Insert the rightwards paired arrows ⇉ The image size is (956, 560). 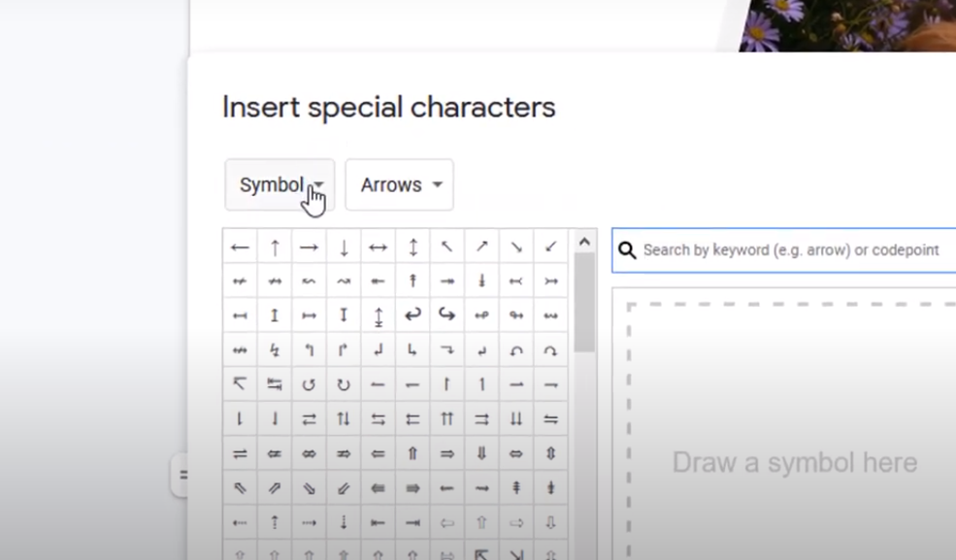pos(481,418)
